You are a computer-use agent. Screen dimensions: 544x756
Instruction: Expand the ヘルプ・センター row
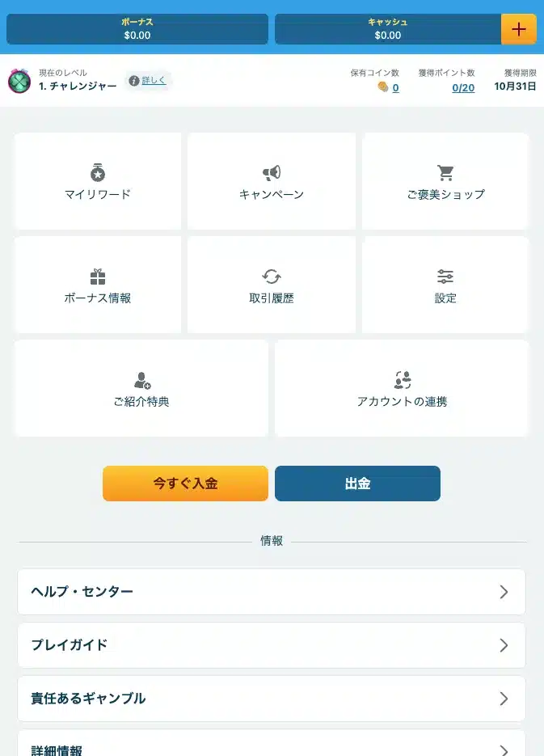(x=272, y=592)
